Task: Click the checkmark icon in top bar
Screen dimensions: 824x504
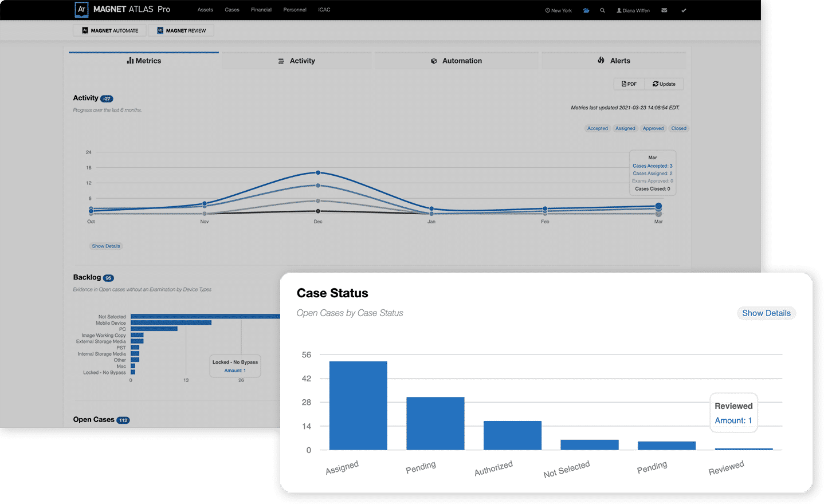Action: pos(684,10)
